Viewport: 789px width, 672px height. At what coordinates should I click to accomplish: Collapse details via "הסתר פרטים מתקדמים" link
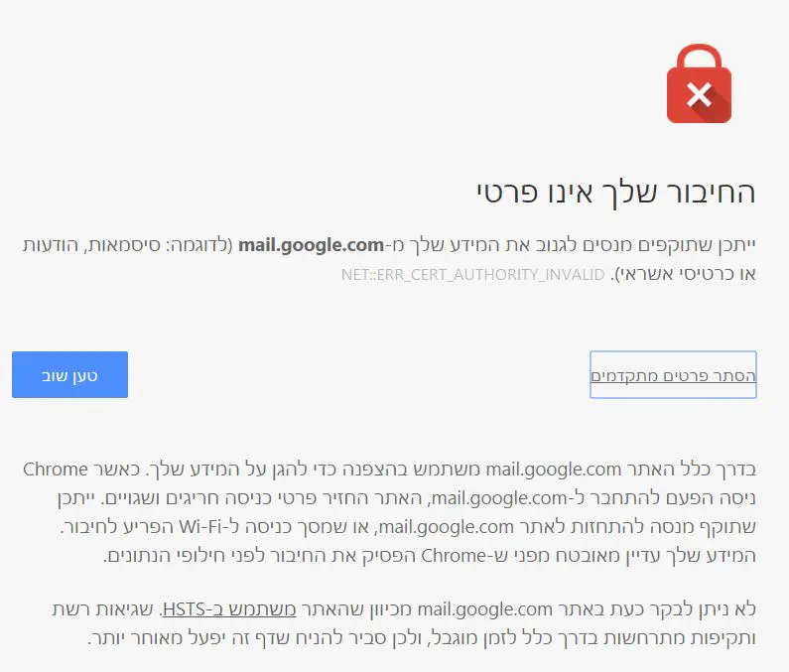click(x=674, y=376)
